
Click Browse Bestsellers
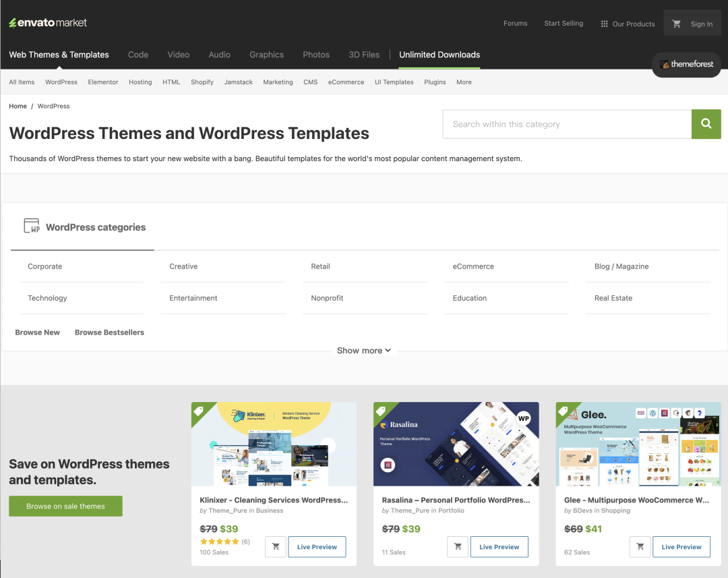point(110,333)
